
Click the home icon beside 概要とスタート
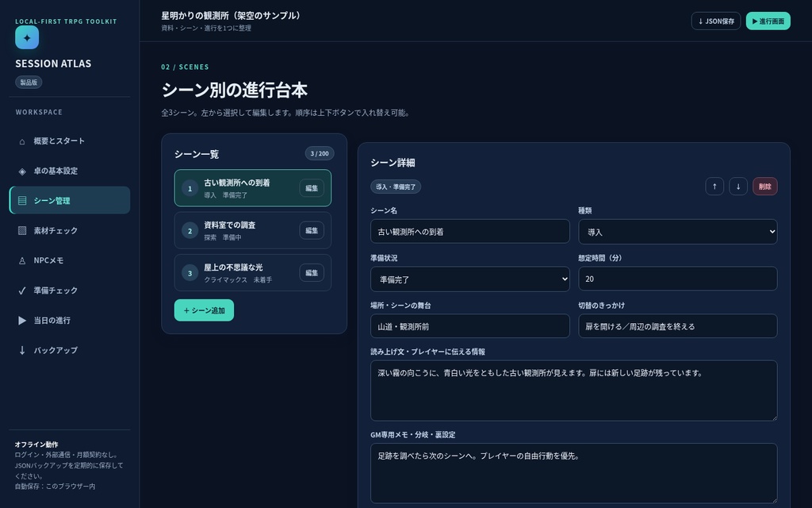click(21, 141)
